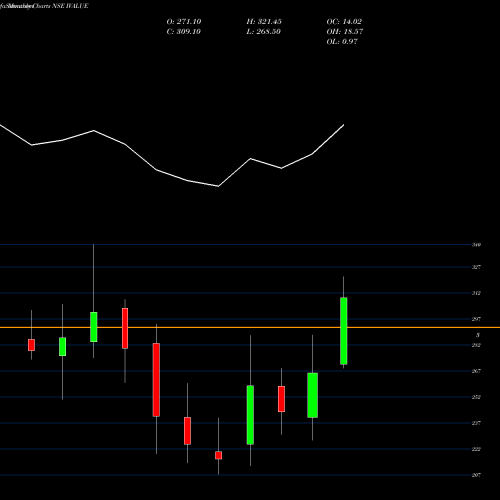
Task: Click the 267 price axis label
Action: 476,371
